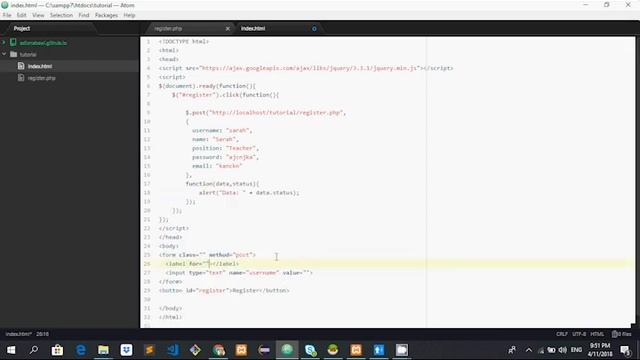This screenshot has width=640, height=360.
Task: Open Windows search from the taskbar
Action: tap(34, 350)
